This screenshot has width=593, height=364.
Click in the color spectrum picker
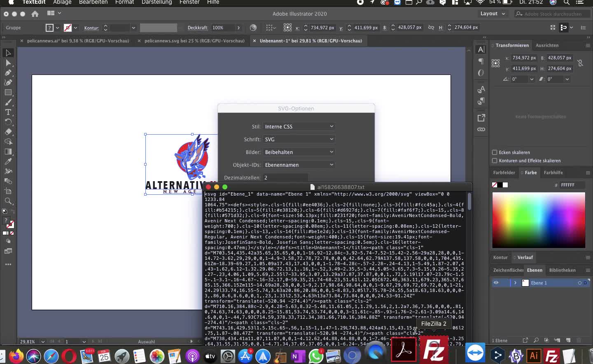(x=538, y=220)
